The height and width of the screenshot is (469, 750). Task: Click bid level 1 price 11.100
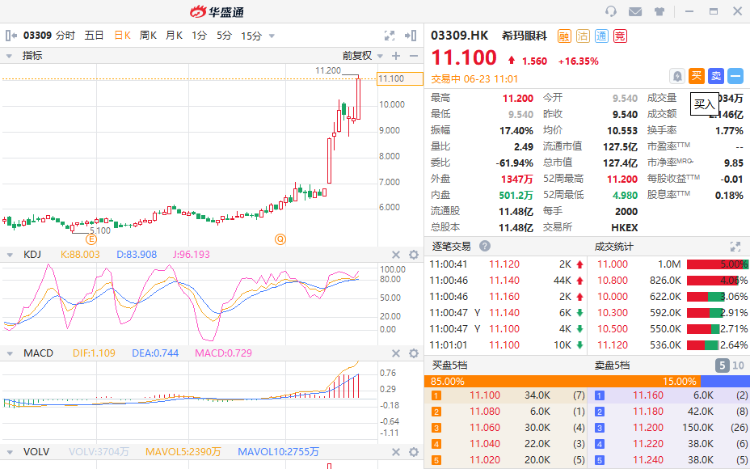pyautogui.click(x=485, y=395)
